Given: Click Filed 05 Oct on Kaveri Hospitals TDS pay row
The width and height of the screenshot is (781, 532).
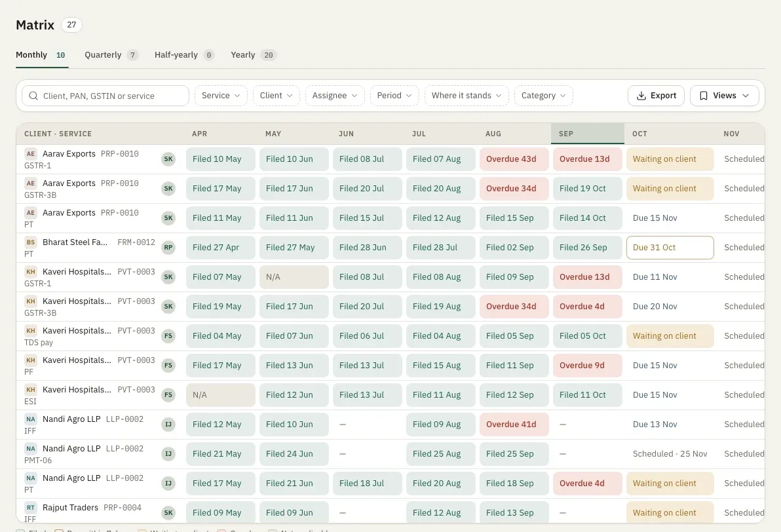Looking at the screenshot, I should click(588, 335).
